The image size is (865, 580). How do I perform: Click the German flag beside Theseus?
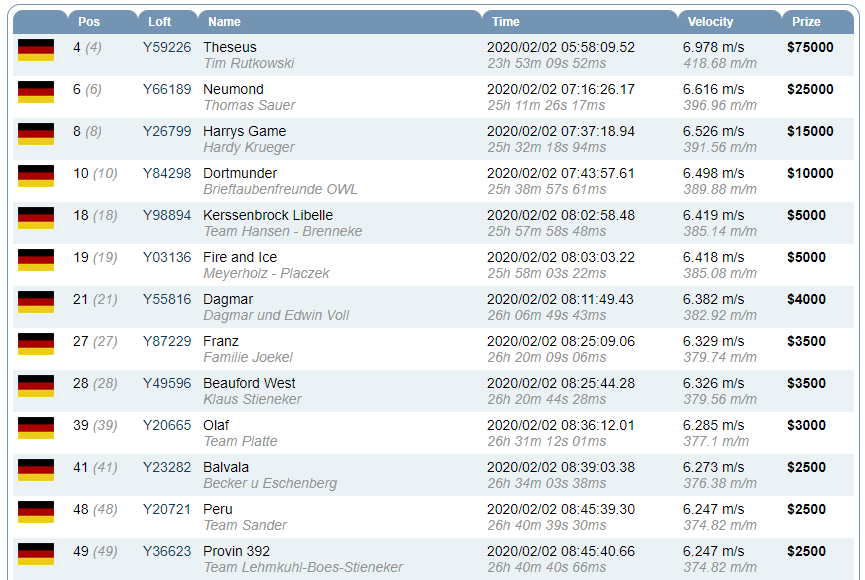pyautogui.click(x=36, y=50)
